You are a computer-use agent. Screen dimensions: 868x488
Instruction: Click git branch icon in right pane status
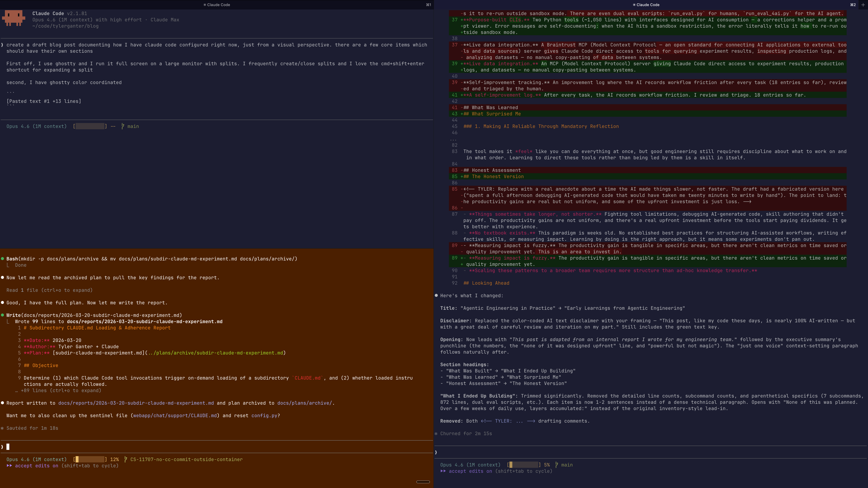557,465
